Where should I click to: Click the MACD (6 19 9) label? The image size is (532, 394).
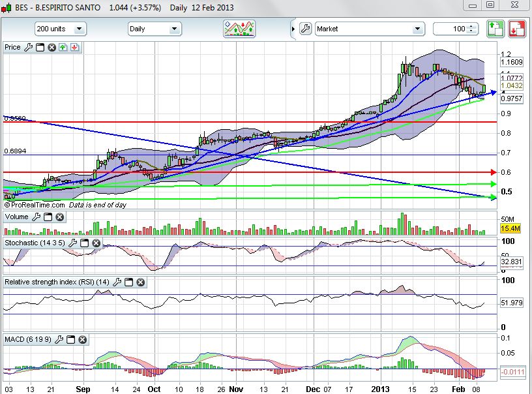tap(28, 339)
